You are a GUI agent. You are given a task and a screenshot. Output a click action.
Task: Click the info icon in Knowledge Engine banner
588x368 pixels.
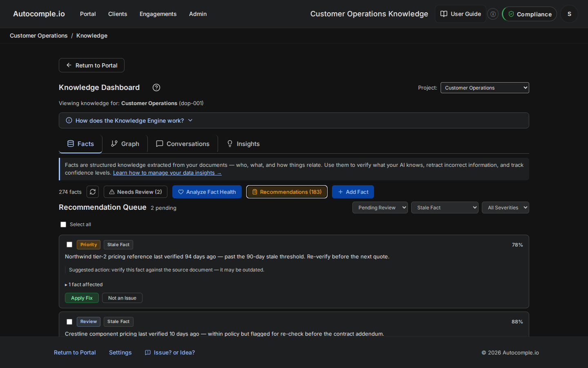(x=69, y=121)
